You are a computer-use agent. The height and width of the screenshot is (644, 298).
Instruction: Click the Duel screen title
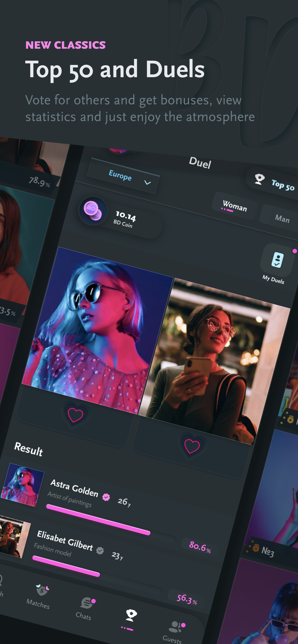coord(200,163)
